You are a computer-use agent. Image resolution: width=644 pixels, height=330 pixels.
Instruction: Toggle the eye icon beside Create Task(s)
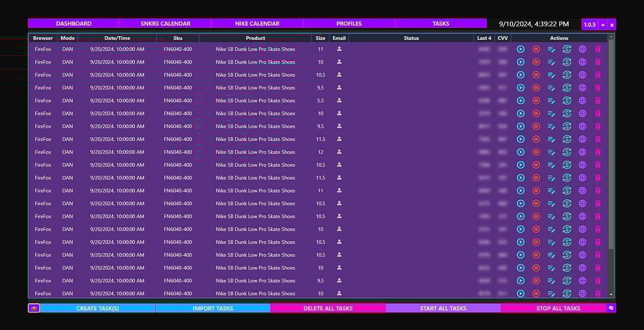[34, 308]
